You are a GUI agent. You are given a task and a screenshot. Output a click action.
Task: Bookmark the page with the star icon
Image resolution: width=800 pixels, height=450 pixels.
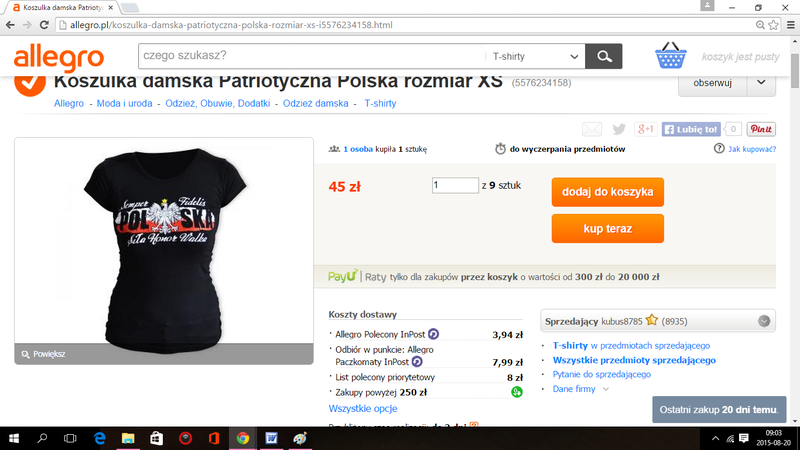773,25
